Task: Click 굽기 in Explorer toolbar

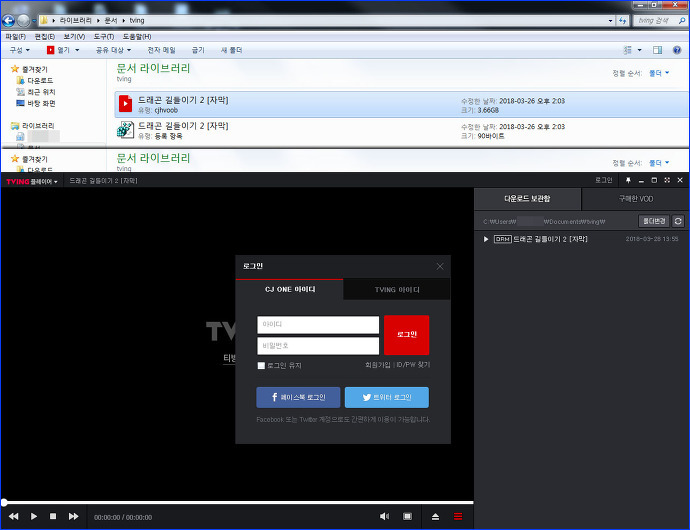Action: pos(198,50)
